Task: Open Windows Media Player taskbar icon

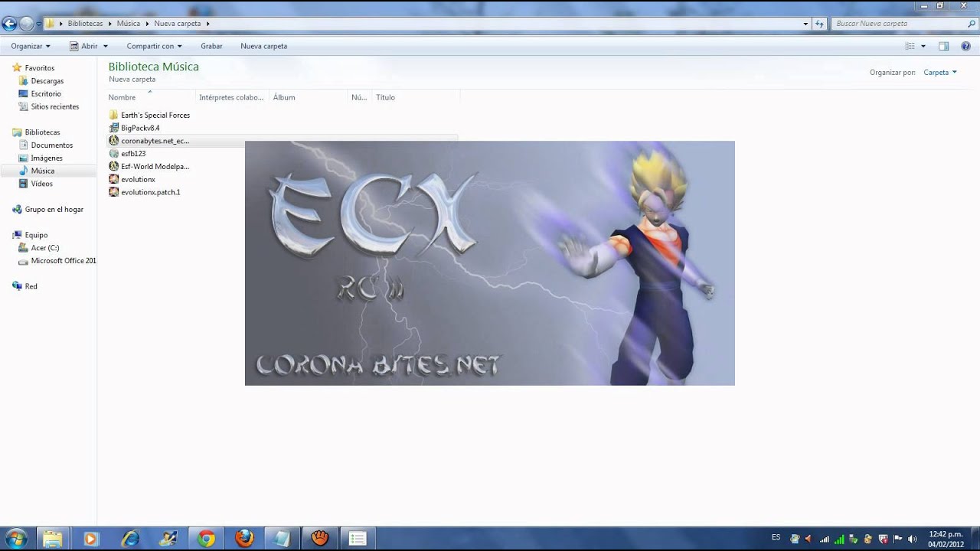Action: click(90, 539)
